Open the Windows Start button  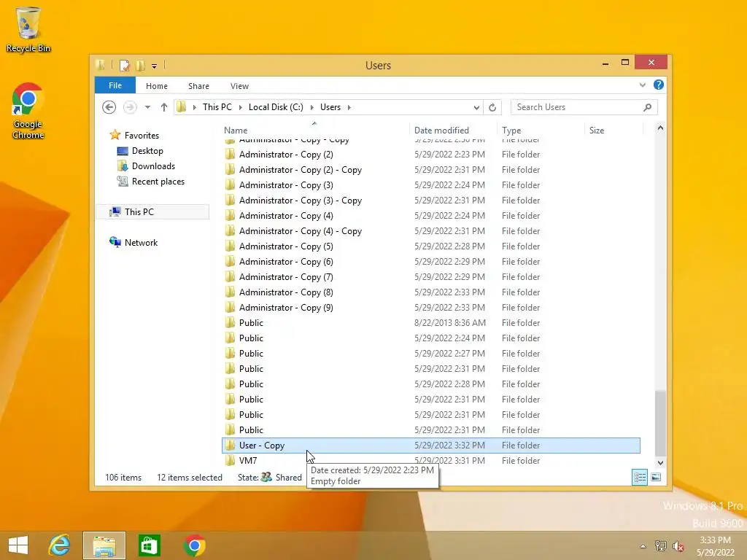tap(18, 545)
